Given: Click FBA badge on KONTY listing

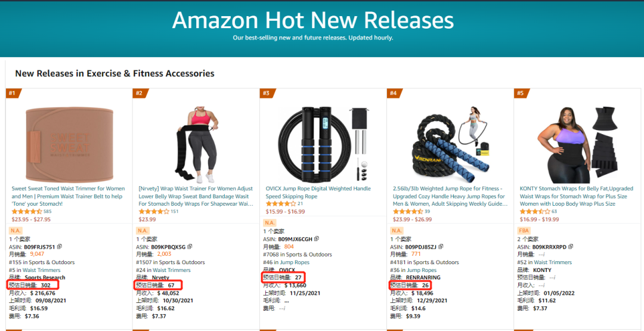Looking at the screenshot, I should point(524,230).
